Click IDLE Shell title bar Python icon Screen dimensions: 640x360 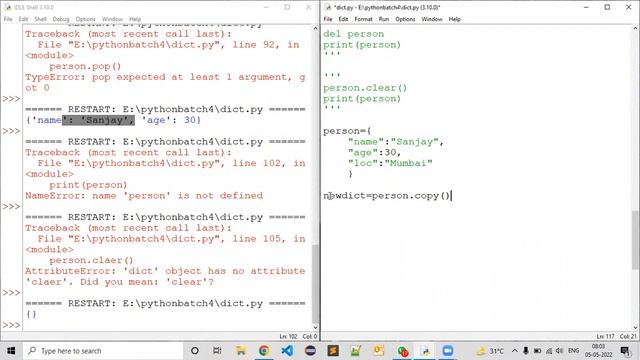click(7, 7)
